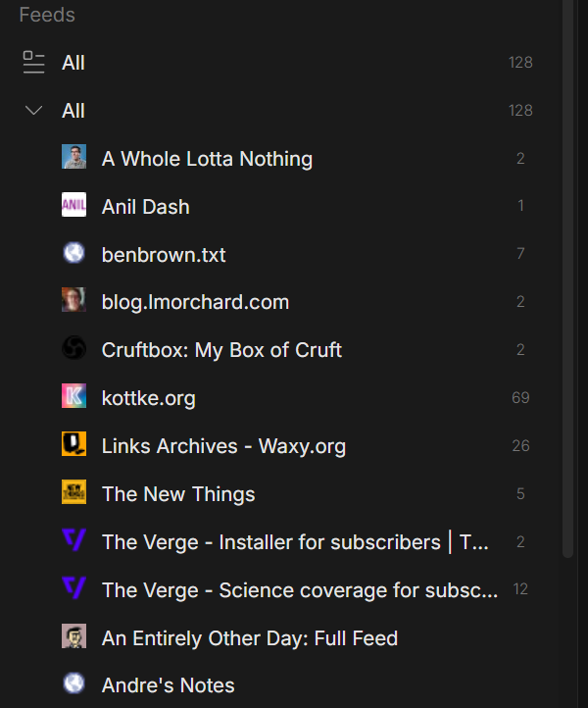The width and height of the screenshot is (588, 708).
Task: Click the kottke.org K logo
Action: [74, 395]
